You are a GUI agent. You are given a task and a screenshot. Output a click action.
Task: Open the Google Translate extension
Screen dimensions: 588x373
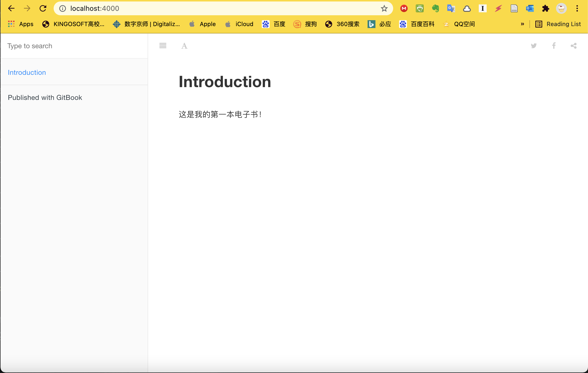pos(451,8)
